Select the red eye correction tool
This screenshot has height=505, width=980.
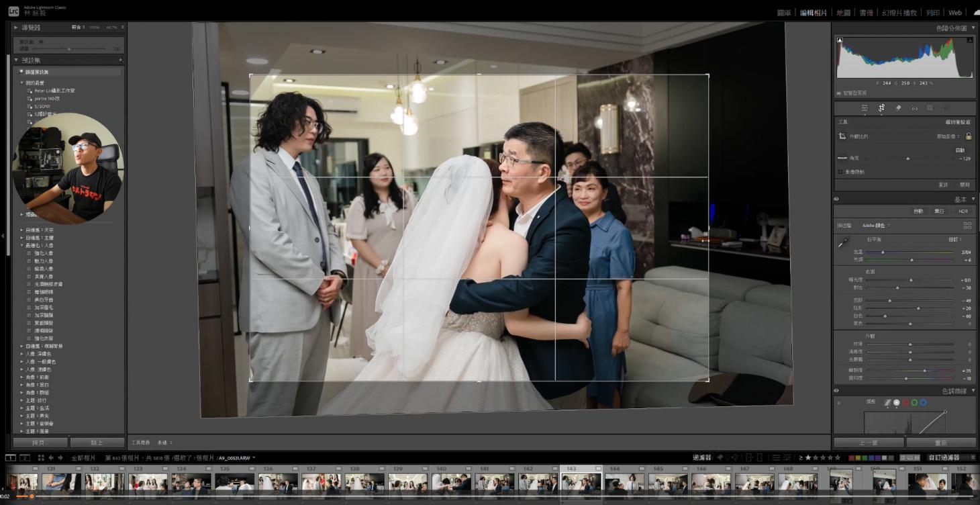914,107
